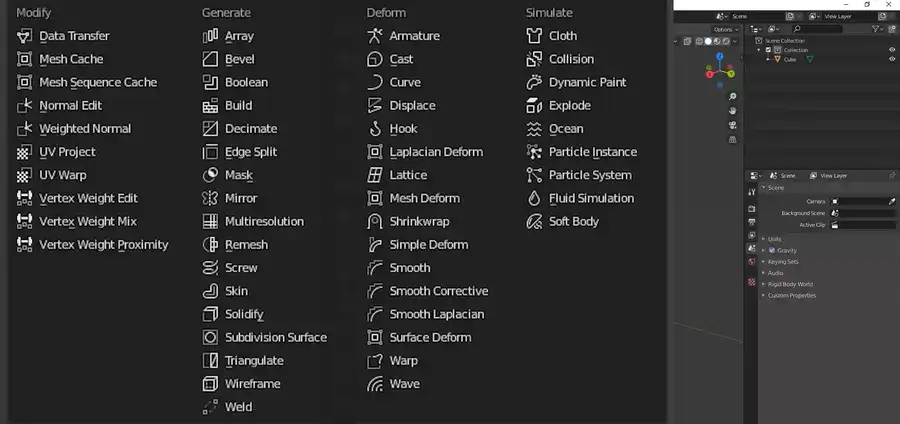900x424 pixels.
Task: Click the camera view icon in viewport
Action: pos(732,125)
